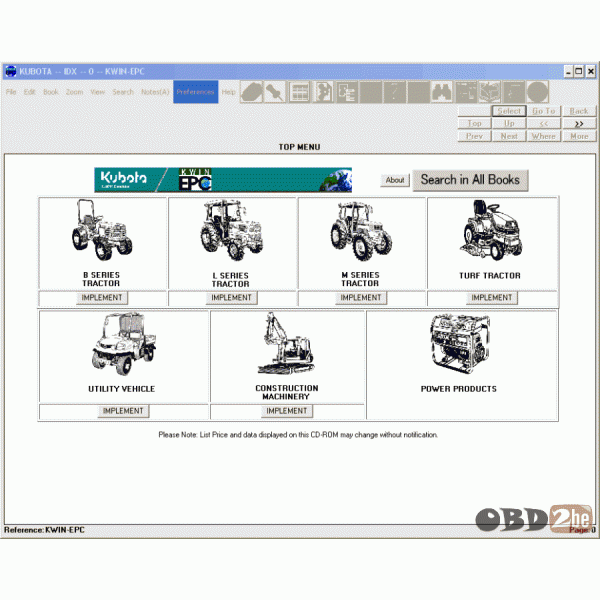Viewport: 600px width, 600px height.
Task: Click the Select navigation button
Action: 509,111
